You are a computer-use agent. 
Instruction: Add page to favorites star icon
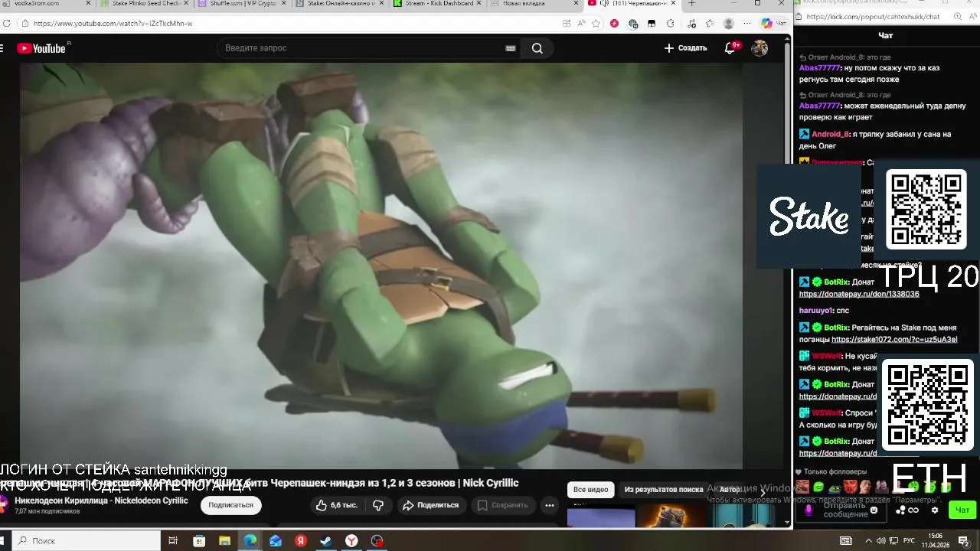point(596,24)
